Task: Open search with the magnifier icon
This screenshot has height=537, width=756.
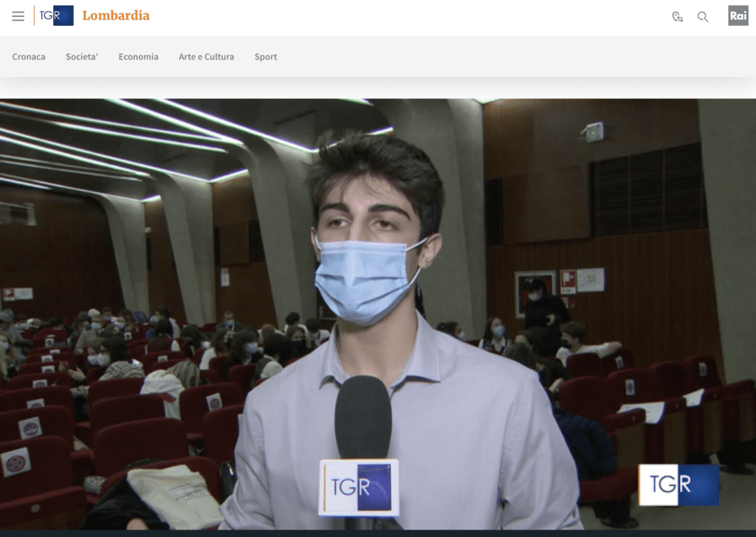Action: 703,17
